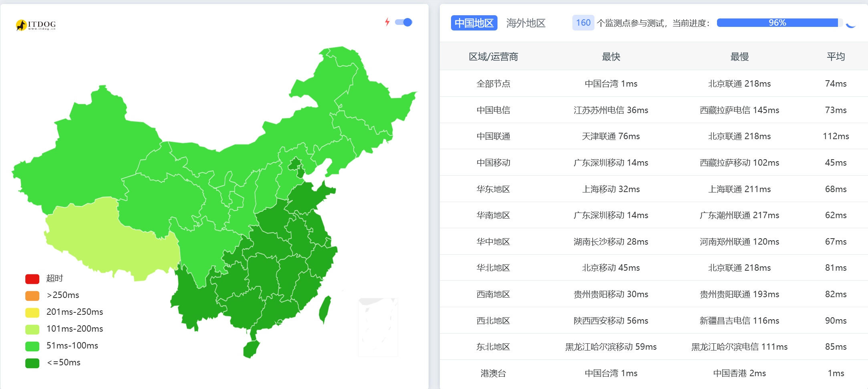Select the light green 101ms-200ms legend swatch
The image size is (868, 389).
31,329
